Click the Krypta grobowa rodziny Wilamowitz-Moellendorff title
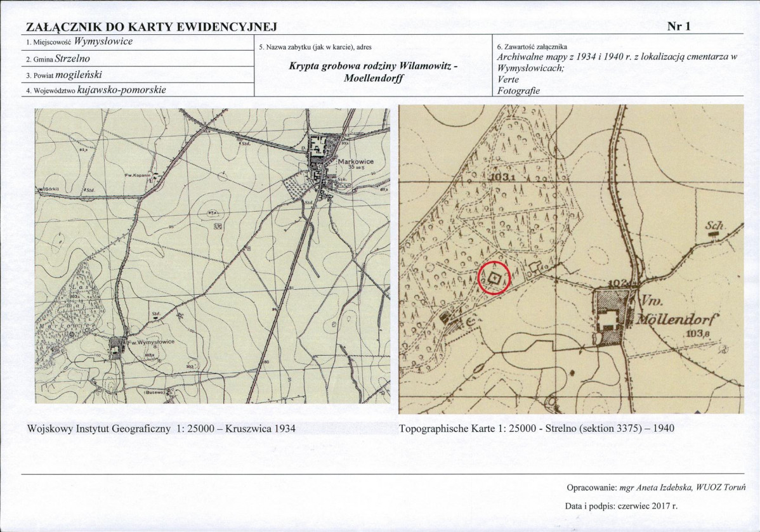The width and height of the screenshot is (760, 532). tap(373, 72)
